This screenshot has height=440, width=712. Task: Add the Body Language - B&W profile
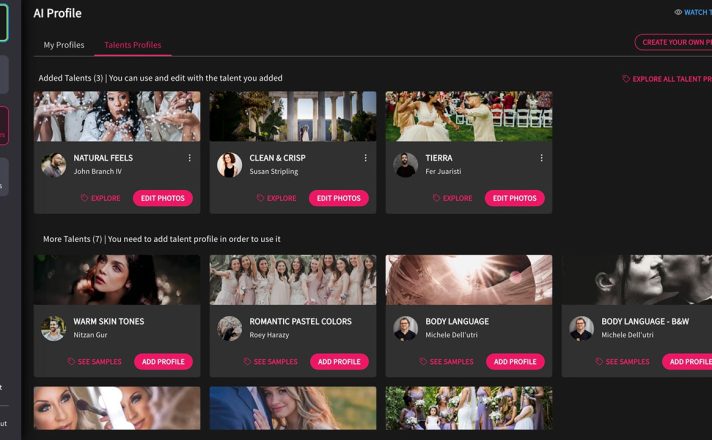tap(687, 361)
